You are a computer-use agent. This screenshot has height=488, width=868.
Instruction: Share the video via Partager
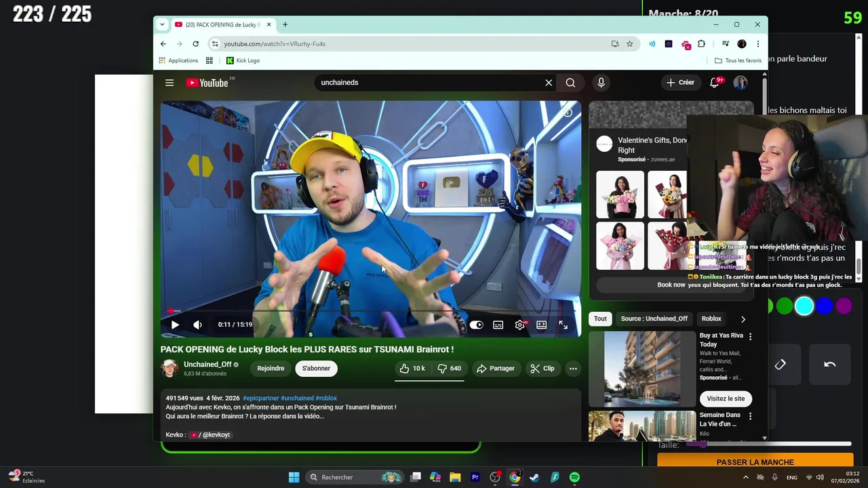click(496, 368)
